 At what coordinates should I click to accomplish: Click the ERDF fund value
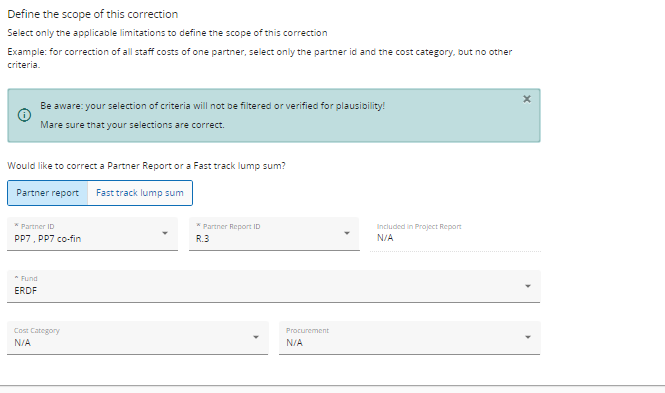tap(25, 291)
